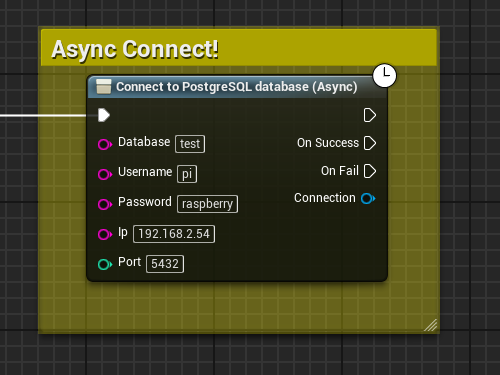Click the On Success label
This screenshot has width=500, height=375.
[328, 143]
